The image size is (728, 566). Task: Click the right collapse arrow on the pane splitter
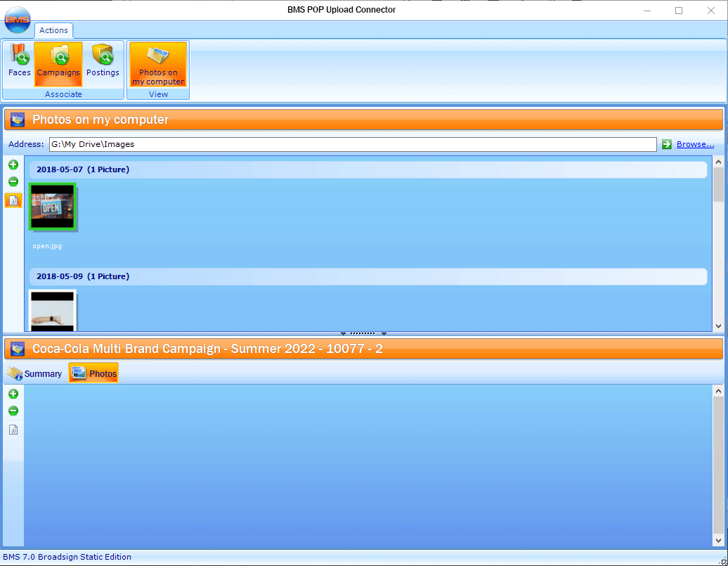click(384, 334)
